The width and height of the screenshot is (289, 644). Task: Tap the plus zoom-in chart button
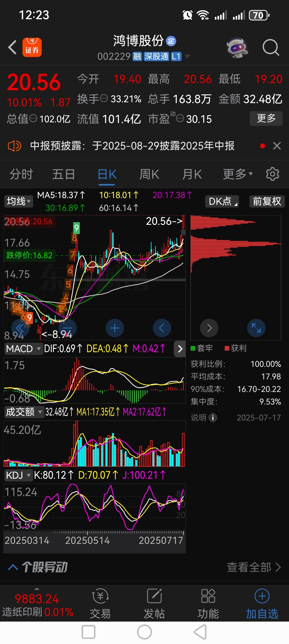[x=115, y=328]
